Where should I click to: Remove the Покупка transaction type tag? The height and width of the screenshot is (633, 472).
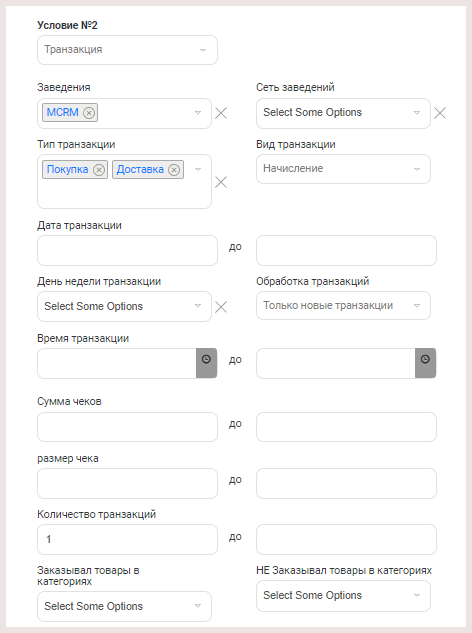[99, 170]
